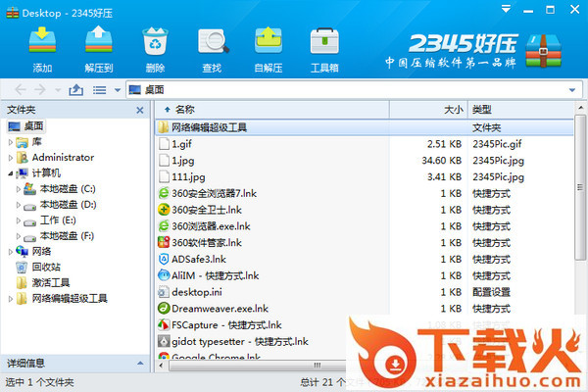The image size is (588, 392).
Task: Click the 34.60 KB size cell
Action: click(x=442, y=161)
